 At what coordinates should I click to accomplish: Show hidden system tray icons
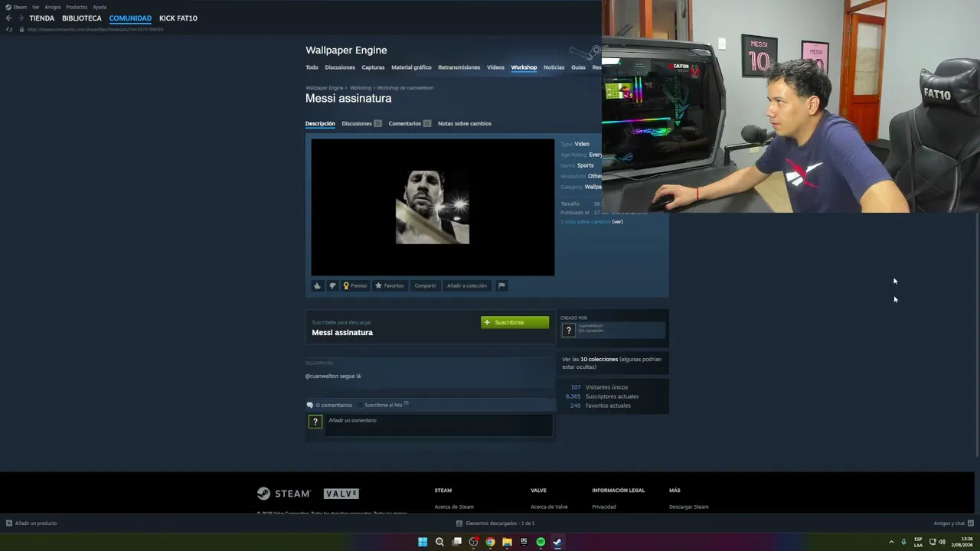pyautogui.click(x=891, y=542)
